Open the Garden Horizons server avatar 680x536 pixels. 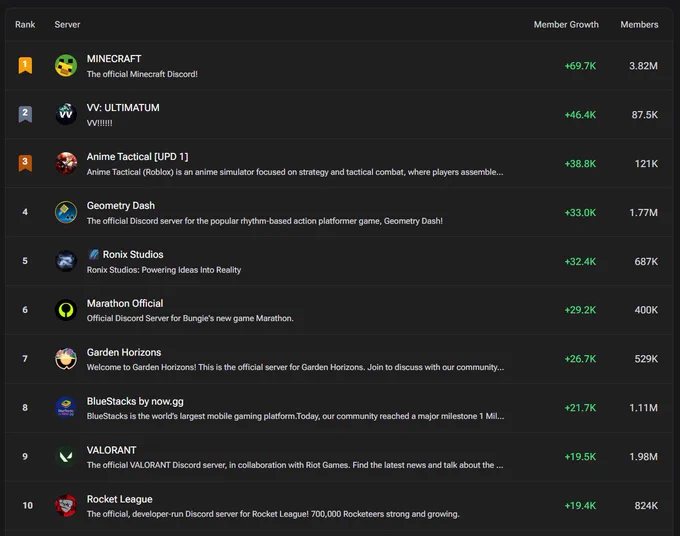pos(66,359)
